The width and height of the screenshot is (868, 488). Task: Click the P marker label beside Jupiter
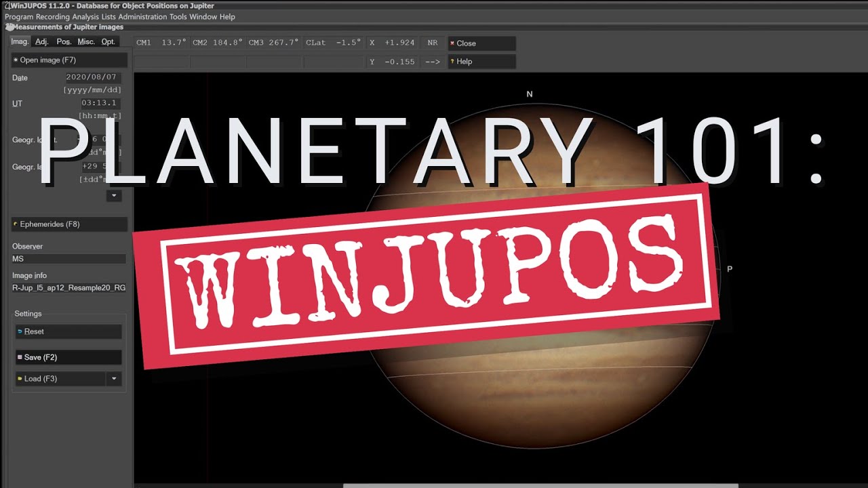tap(730, 269)
